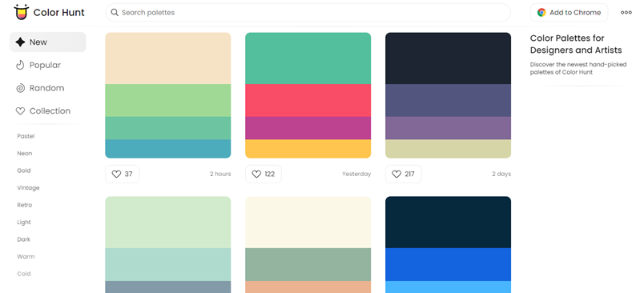The height and width of the screenshot is (293, 644).
Task: Open the three-dots more menu
Action: tap(626, 13)
